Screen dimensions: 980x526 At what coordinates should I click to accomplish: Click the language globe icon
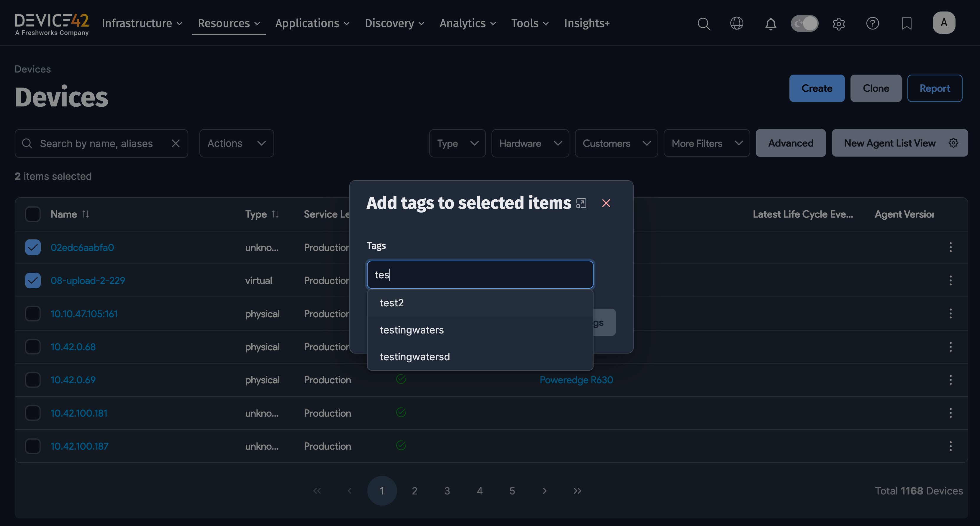737,24
